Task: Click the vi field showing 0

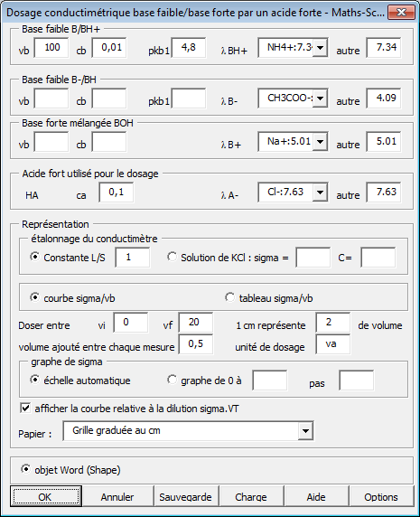Action: pos(131,323)
